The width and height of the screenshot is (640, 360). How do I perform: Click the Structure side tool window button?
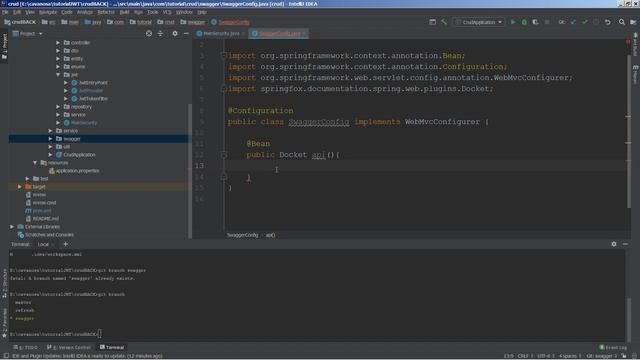4,283
